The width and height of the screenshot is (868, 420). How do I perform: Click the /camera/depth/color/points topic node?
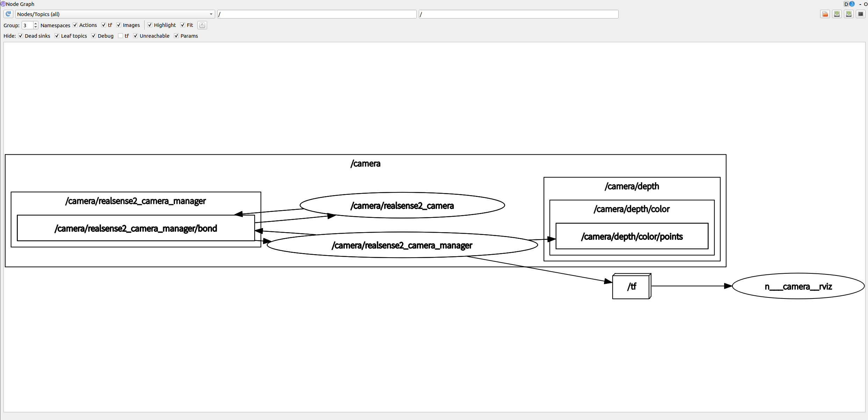click(x=632, y=236)
